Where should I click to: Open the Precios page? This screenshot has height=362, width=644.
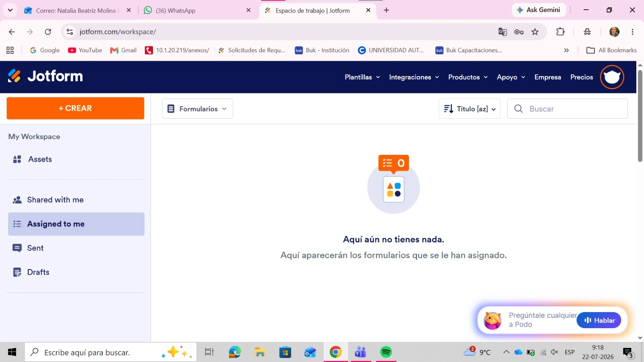pos(582,77)
